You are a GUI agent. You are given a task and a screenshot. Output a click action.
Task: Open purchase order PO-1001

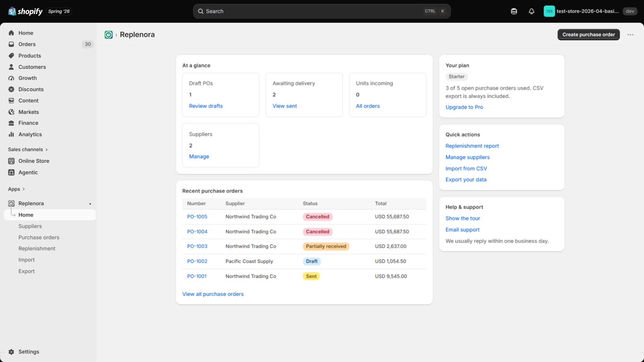pos(197,276)
